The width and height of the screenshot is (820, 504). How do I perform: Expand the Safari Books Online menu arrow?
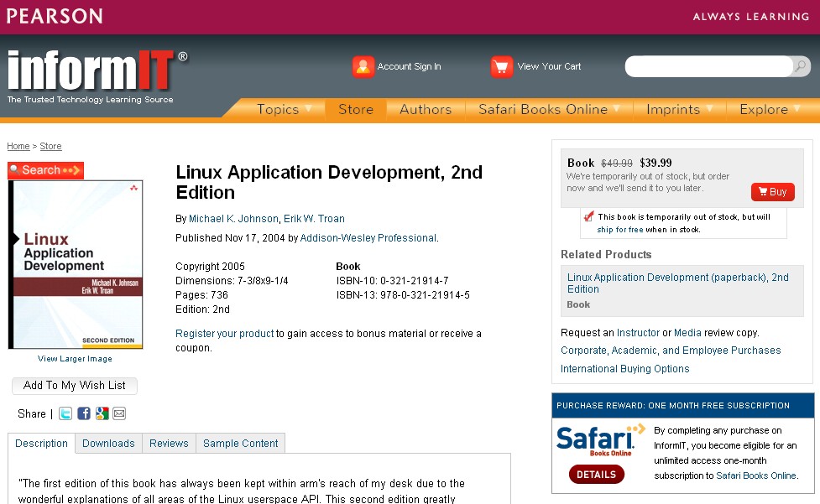click(617, 108)
